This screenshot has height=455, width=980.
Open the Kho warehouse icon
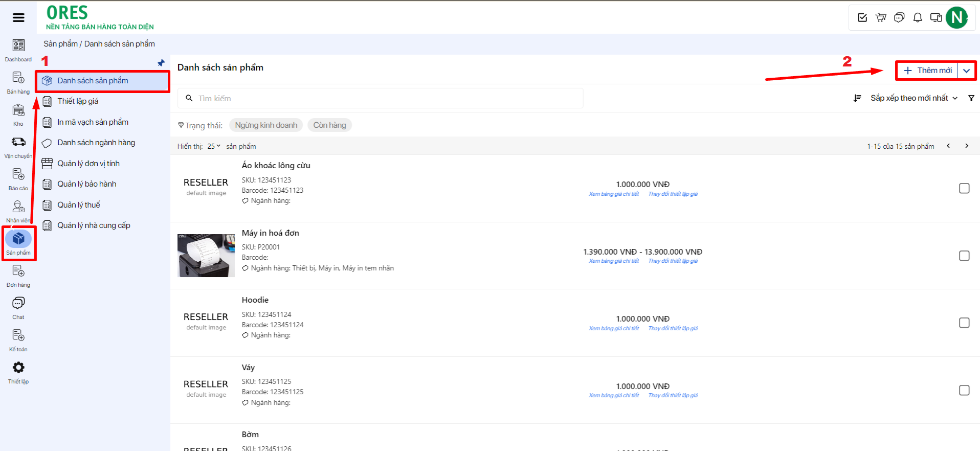[x=18, y=110]
